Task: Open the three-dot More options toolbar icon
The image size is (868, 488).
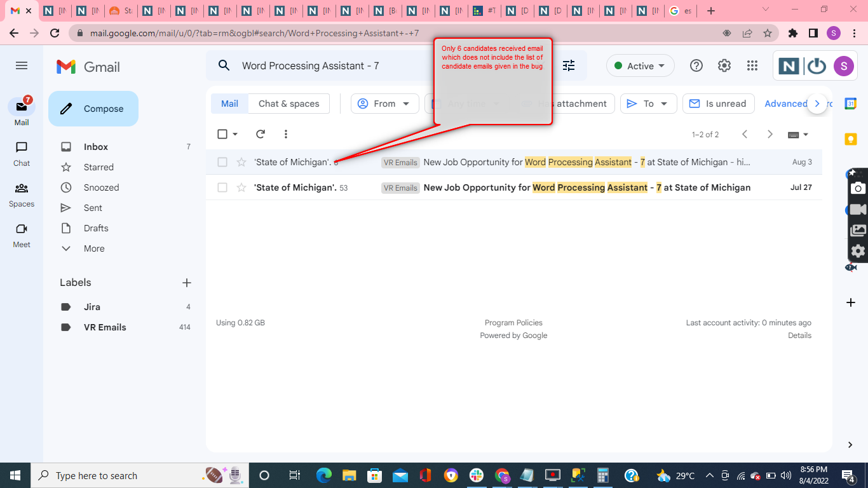Action: click(x=285, y=134)
